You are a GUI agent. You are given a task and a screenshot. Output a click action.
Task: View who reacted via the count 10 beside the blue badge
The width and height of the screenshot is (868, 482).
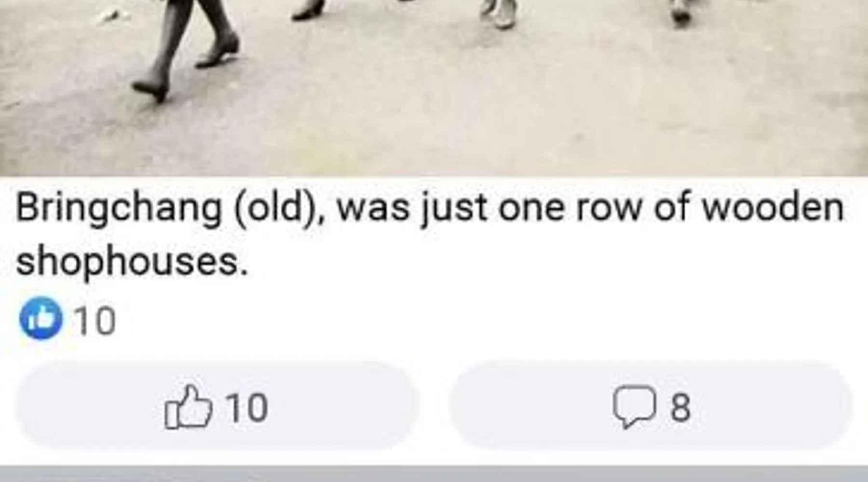tap(95, 320)
